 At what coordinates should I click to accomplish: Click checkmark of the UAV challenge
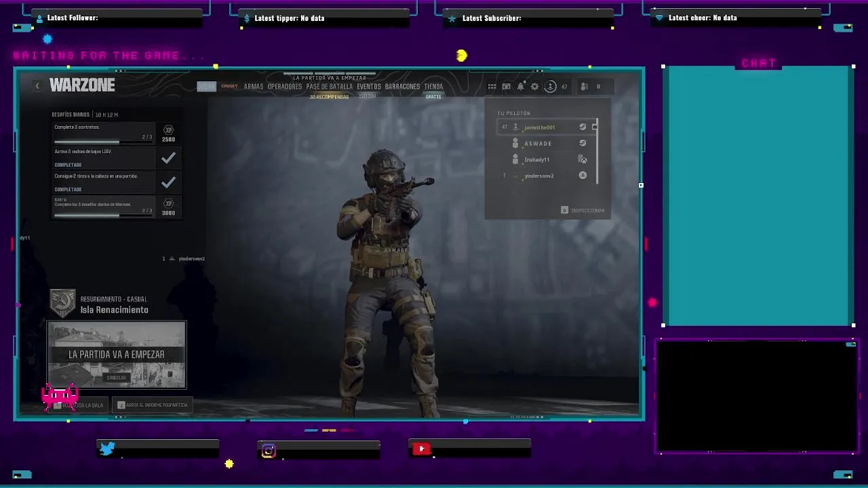click(x=168, y=158)
